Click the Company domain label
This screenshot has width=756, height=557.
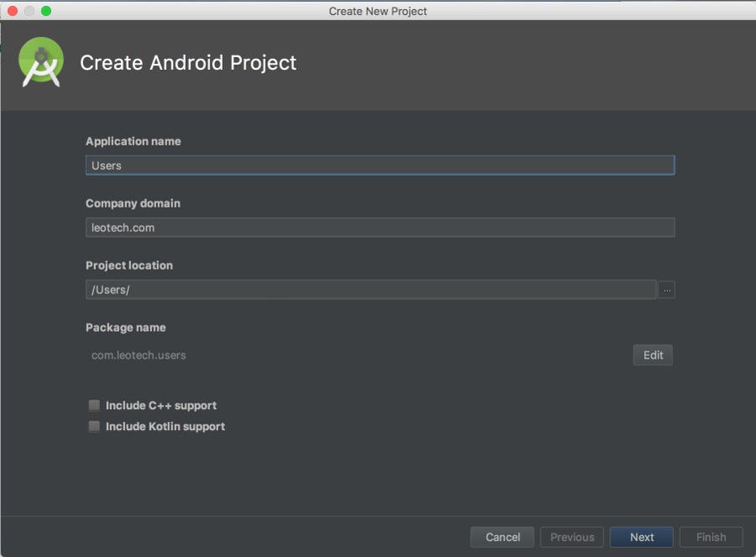pos(133,203)
